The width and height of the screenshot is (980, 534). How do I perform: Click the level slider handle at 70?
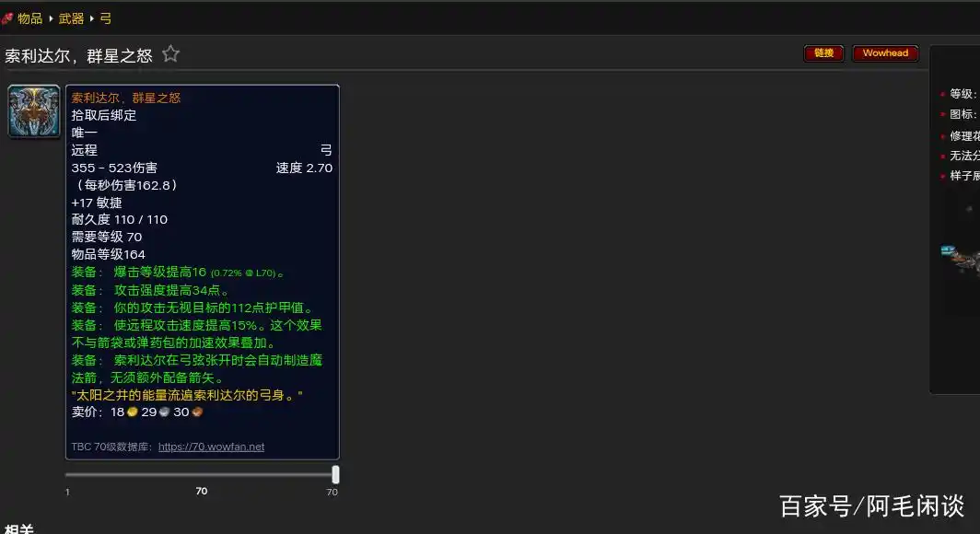tap(335, 475)
